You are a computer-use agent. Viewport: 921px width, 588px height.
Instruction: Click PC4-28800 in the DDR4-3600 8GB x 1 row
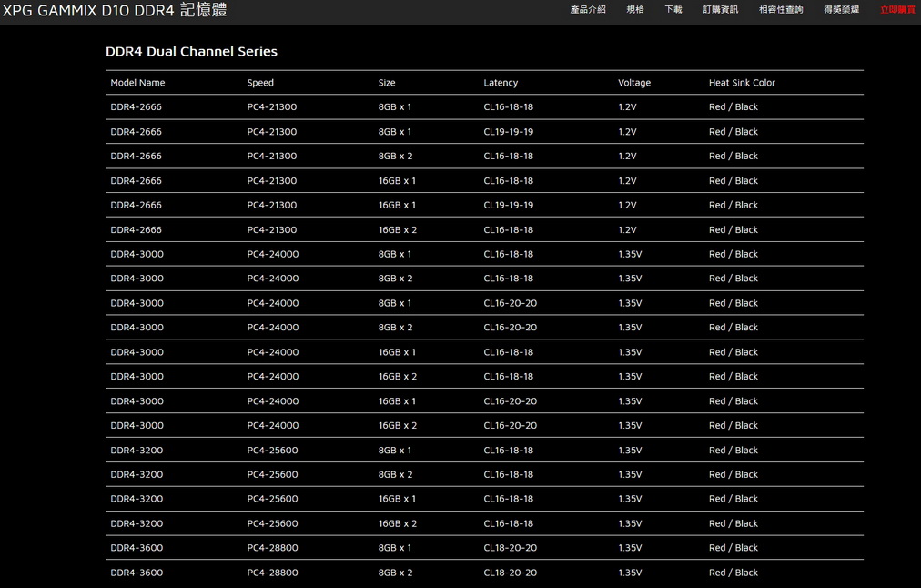[272, 548]
